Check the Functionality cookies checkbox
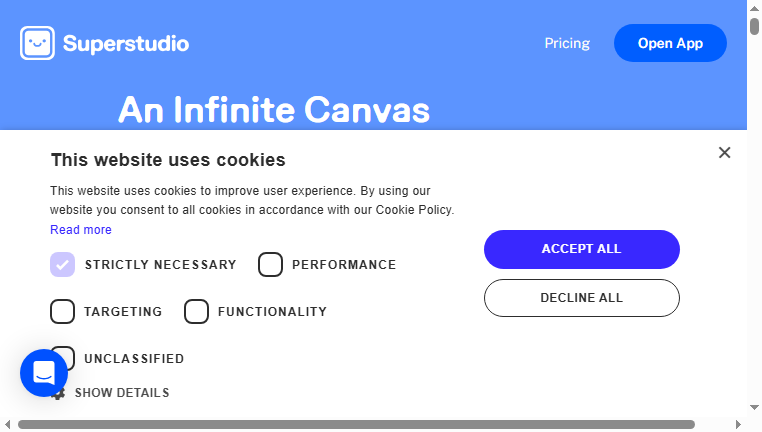762x432 pixels. coord(196,311)
